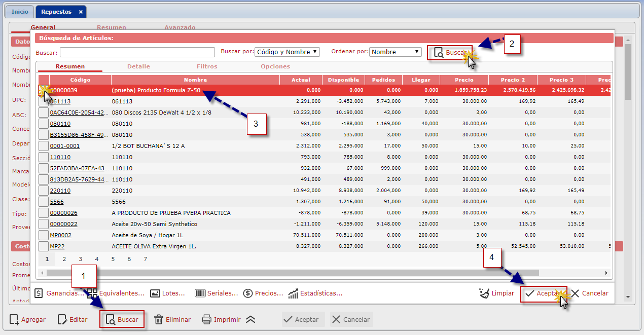Click the Limpiar broom icon
The image size is (644, 335).
coord(484,293)
